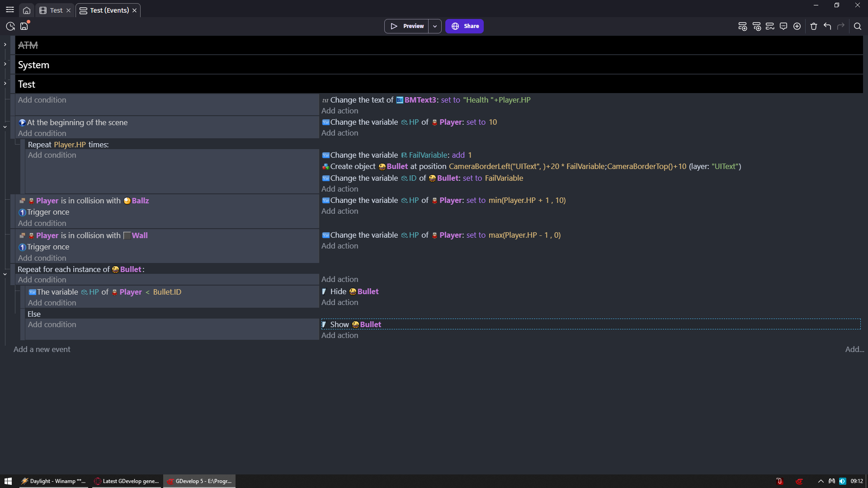Select the Show Bullet action
The height and width of the screenshot is (488, 868).
[356, 324]
